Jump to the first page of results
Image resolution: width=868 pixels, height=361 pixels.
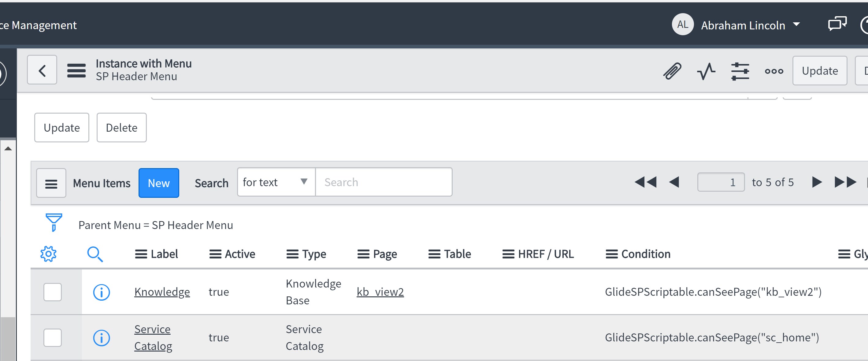coord(646,182)
